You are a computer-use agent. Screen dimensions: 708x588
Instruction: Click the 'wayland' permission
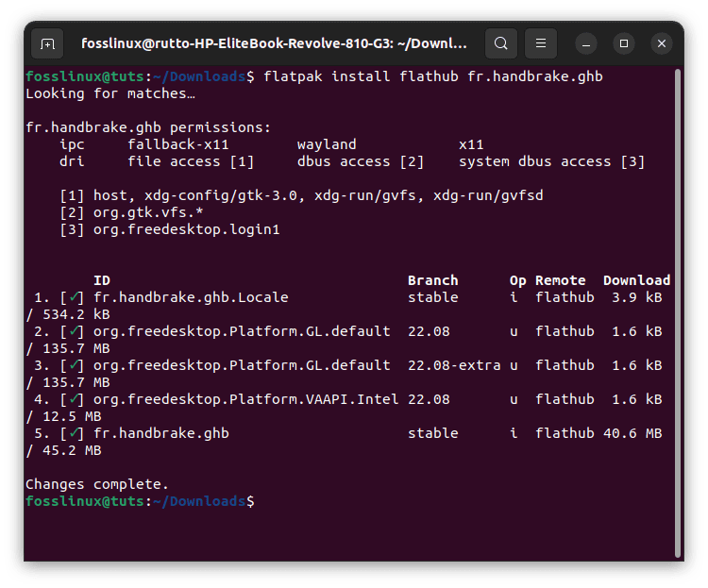pyautogui.click(x=327, y=145)
